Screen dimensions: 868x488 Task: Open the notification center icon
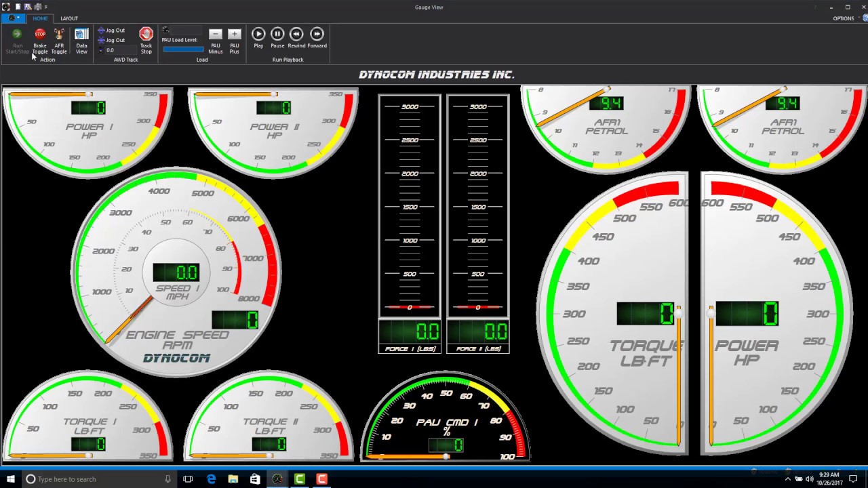pos(853,479)
